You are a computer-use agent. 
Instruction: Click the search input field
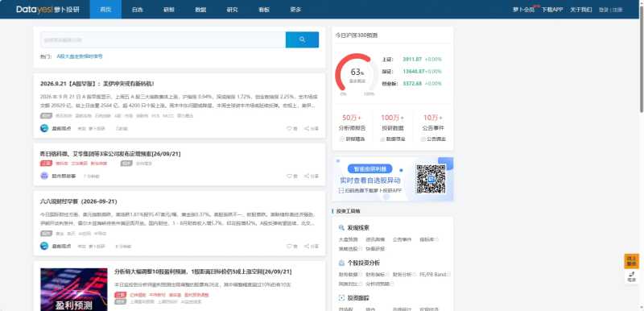click(163, 39)
